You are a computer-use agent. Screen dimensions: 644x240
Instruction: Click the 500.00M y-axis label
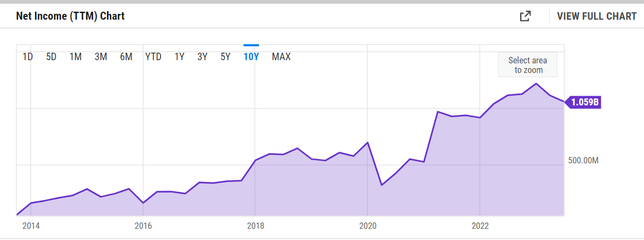click(x=583, y=161)
